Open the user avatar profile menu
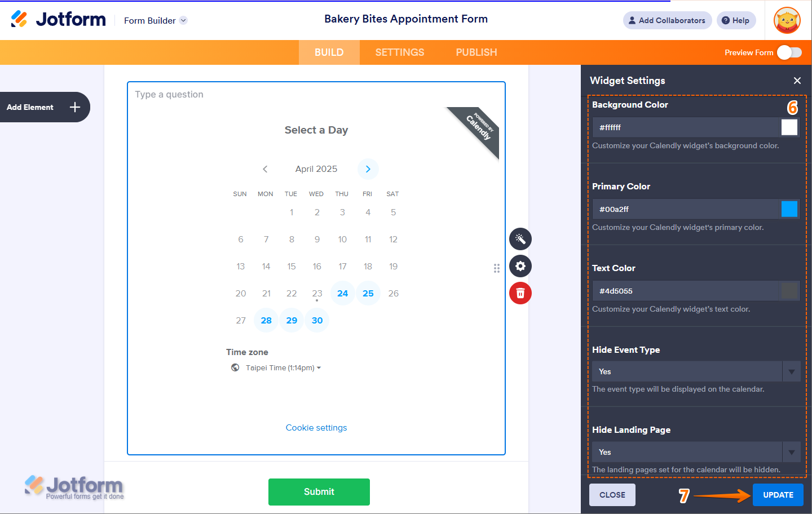This screenshot has height=514, width=812. tap(787, 20)
